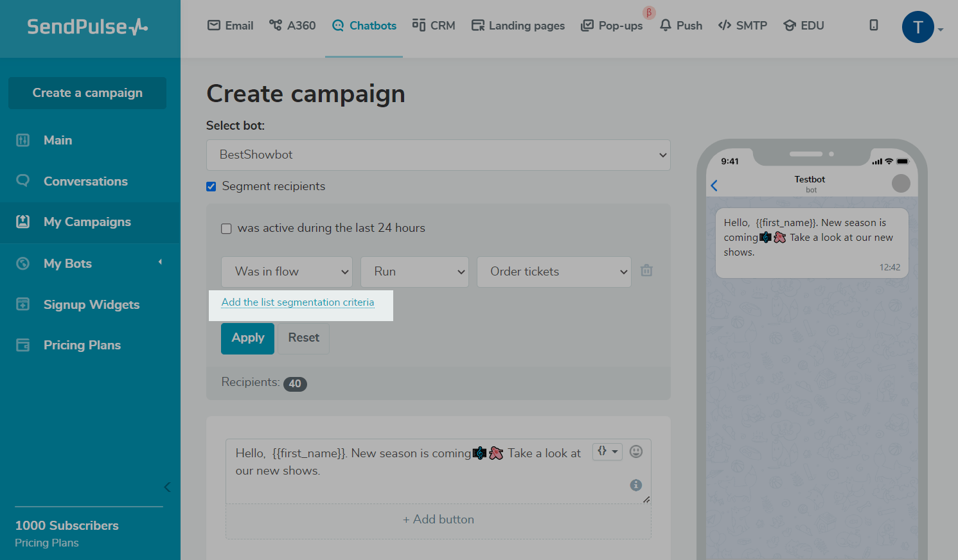958x560 pixels.
Task: Click the message box resize handle
Action: [x=646, y=499]
